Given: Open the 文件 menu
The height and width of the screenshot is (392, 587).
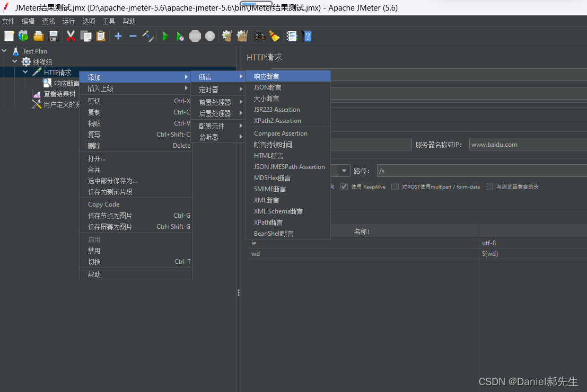Looking at the screenshot, I should coord(8,21).
